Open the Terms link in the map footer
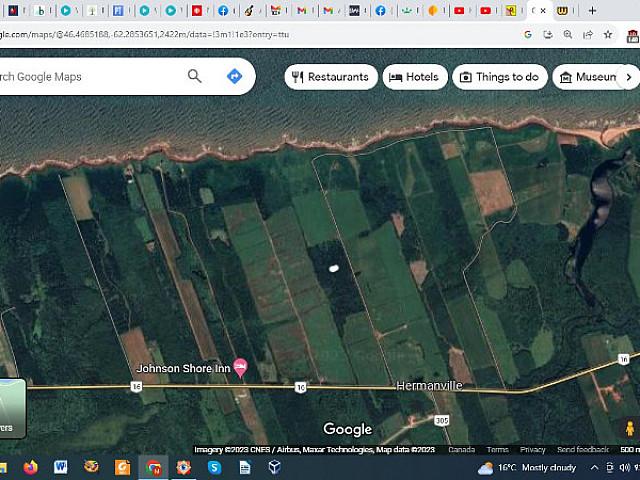 click(498, 449)
